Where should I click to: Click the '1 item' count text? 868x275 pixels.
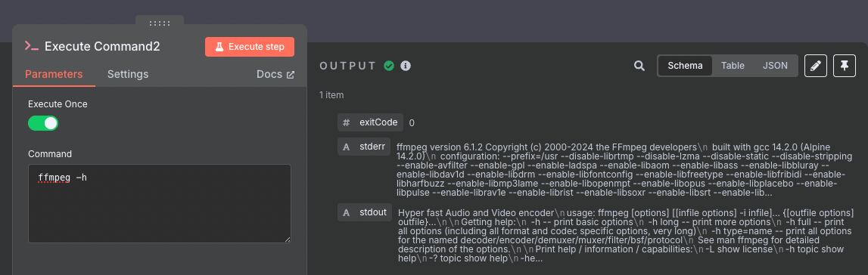[x=331, y=95]
